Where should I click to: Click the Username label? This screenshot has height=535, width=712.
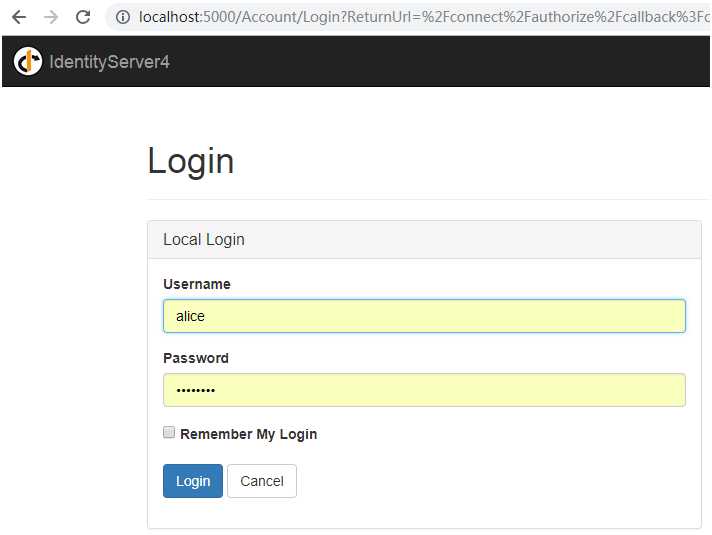[x=197, y=284]
